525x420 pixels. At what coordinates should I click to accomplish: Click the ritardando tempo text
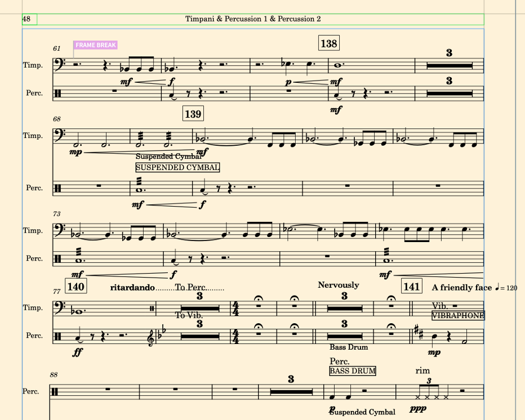(132, 288)
